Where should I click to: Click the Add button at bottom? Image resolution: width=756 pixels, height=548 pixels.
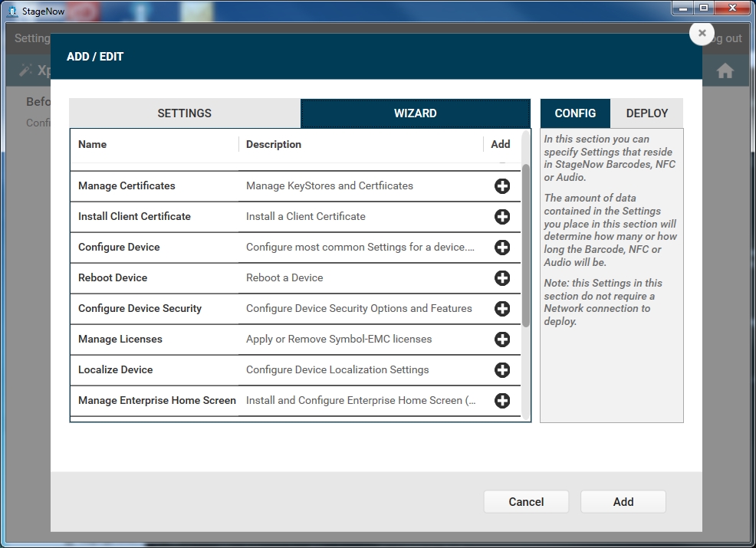tap(623, 502)
